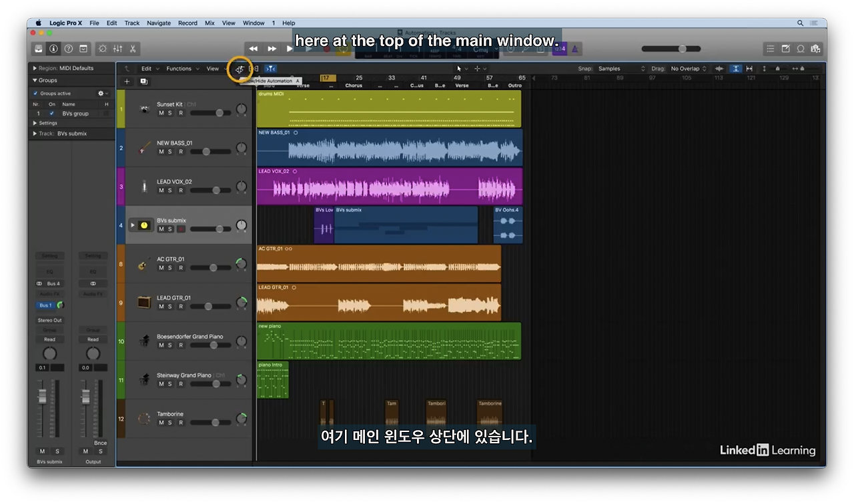The image size is (854, 504).
Task: Open Quick Help question mark icon
Action: pyautogui.click(x=68, y=49)
